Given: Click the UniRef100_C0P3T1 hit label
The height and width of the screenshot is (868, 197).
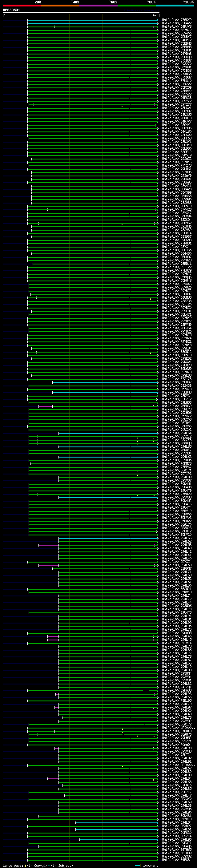Looking at the screenshot, I should pyautogui.click(x=177, y=843).
